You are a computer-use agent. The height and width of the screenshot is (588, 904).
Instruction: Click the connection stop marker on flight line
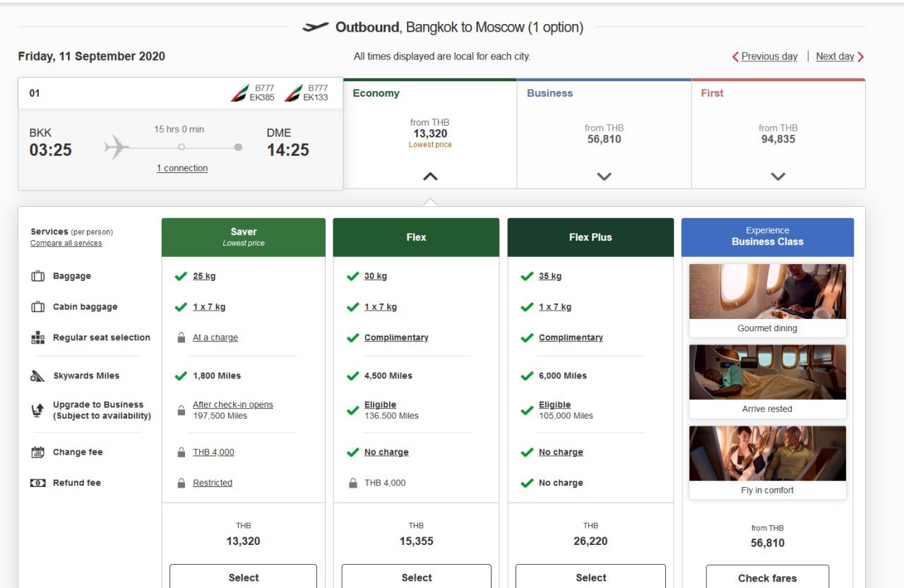[x=182, y=147]
